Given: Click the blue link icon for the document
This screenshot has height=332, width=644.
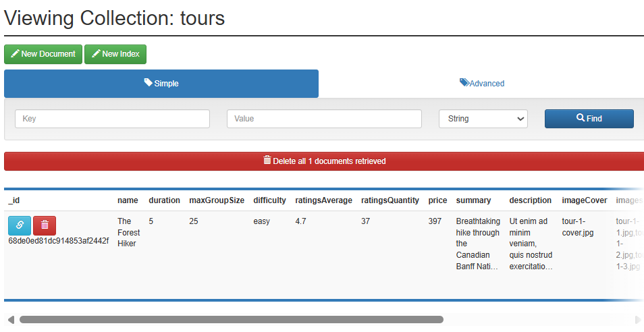Looking at the screenshot, I should point(20,225).
